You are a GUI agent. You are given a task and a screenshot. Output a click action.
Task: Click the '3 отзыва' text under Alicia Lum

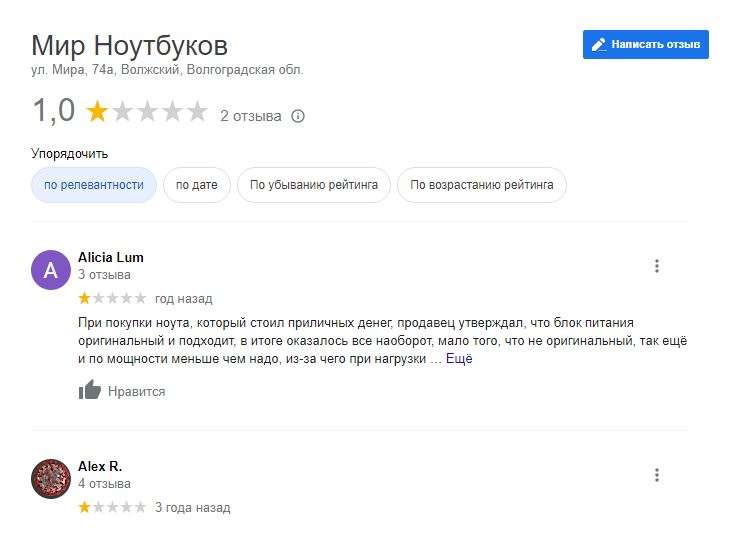point(104,275)
